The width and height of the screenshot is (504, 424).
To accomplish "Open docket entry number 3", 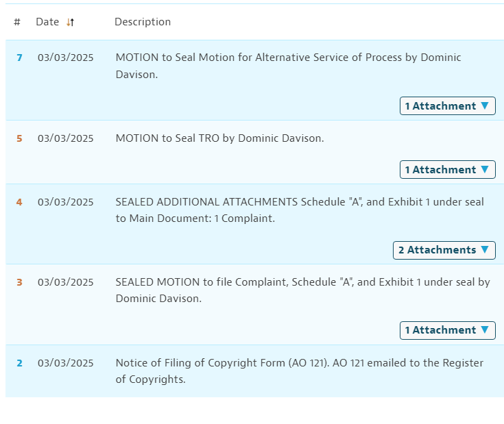I will coord(19,282).
